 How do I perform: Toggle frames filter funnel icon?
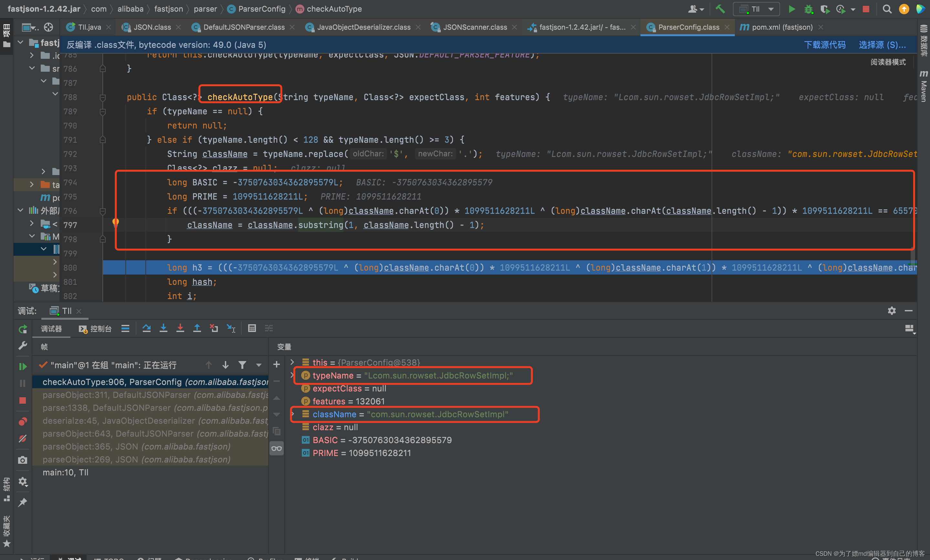[x=242, y=365]
